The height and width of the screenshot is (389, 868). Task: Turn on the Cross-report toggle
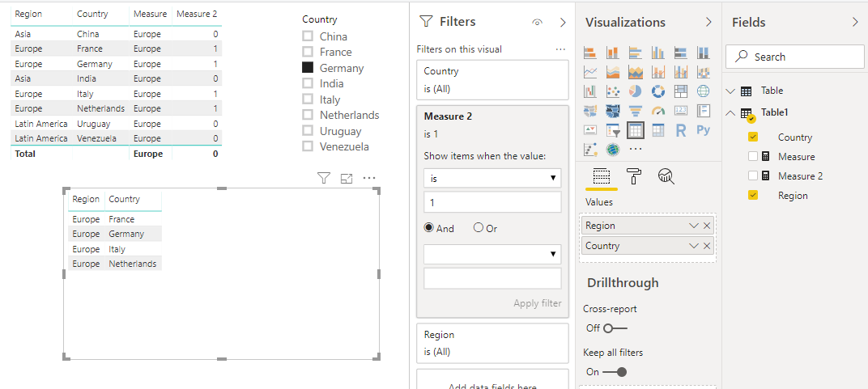click(615, 328)
